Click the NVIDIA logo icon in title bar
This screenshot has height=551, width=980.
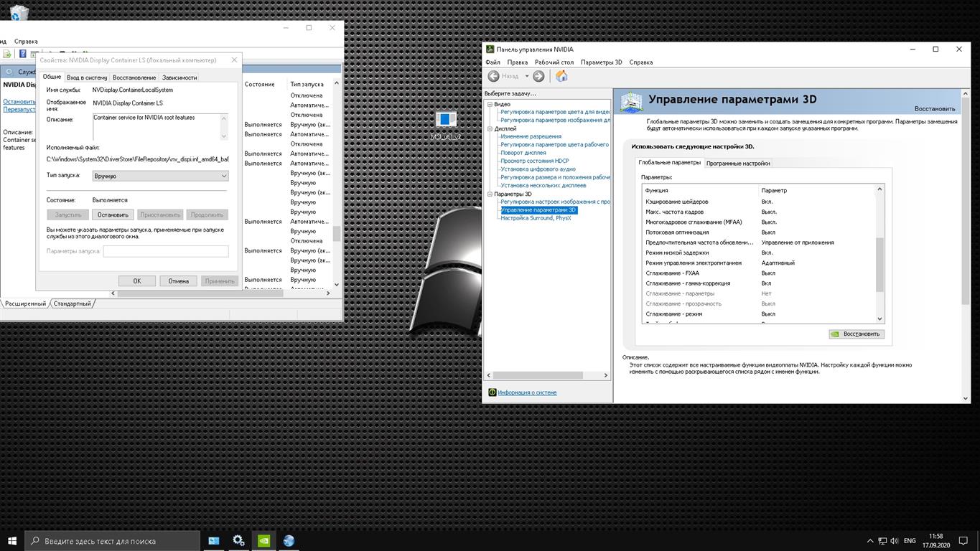tap(490, 50)
